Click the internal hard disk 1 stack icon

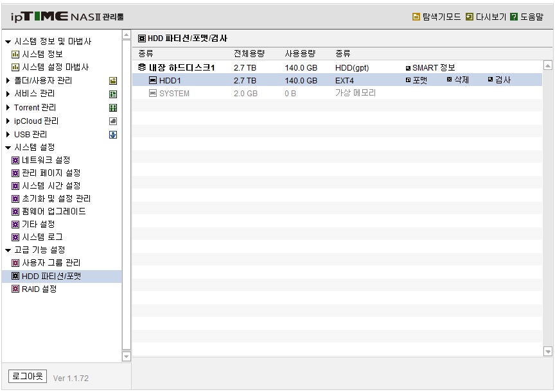[x=142, y=67]
